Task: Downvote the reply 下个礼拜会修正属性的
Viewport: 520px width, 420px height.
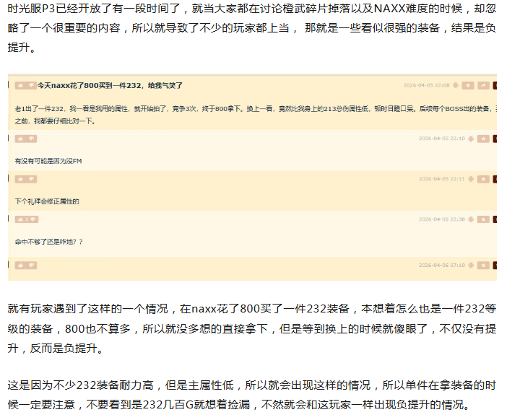Action: 31,179
